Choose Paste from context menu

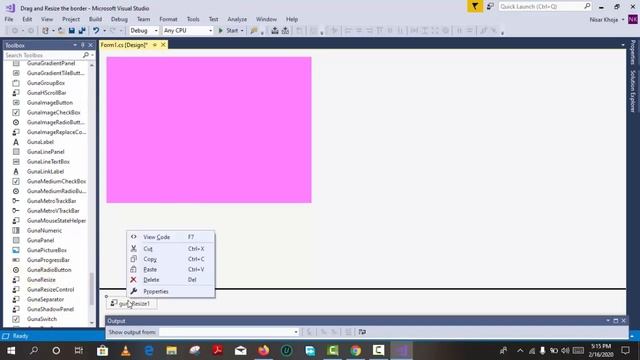pos(171,269)
